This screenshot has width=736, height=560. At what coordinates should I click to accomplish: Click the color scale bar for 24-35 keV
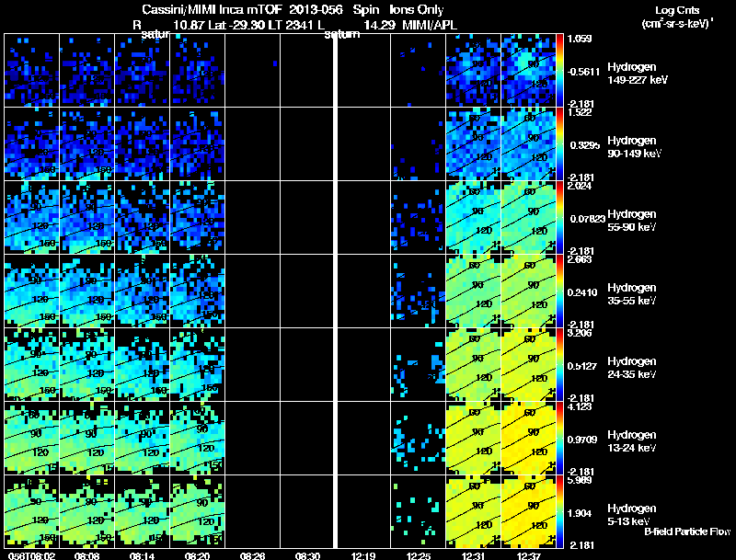(559, 365)
